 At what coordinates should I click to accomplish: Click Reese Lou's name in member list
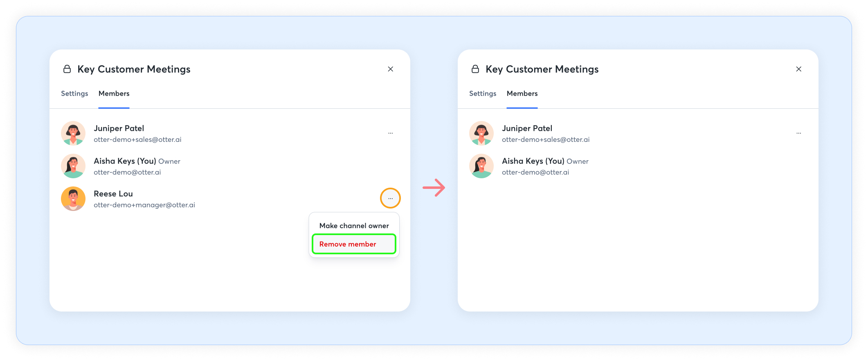pyautogui.click(x=113, y=194)
